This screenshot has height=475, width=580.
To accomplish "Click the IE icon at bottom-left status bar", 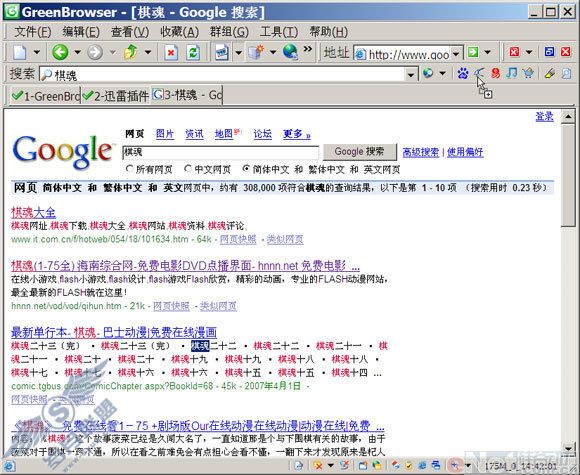I will (9, 466).
